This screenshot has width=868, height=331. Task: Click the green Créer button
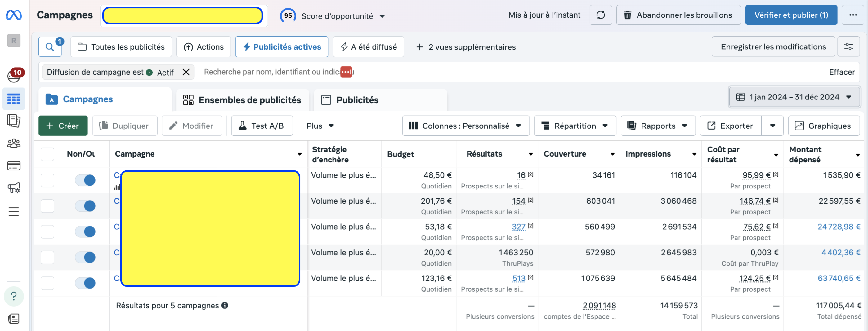(63, 126)
